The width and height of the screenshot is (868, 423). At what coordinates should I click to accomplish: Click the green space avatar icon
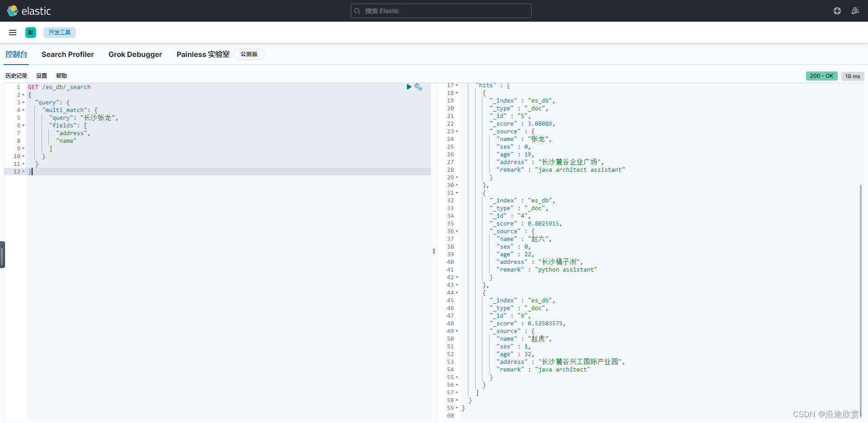pyautogui.click(x=31, y=33)
